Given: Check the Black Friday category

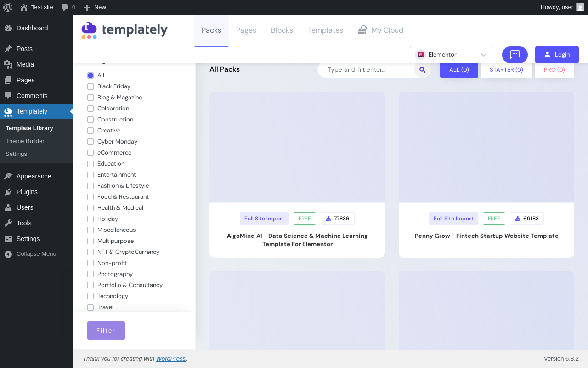Looking at the screenshot, I should pos(90,86).
